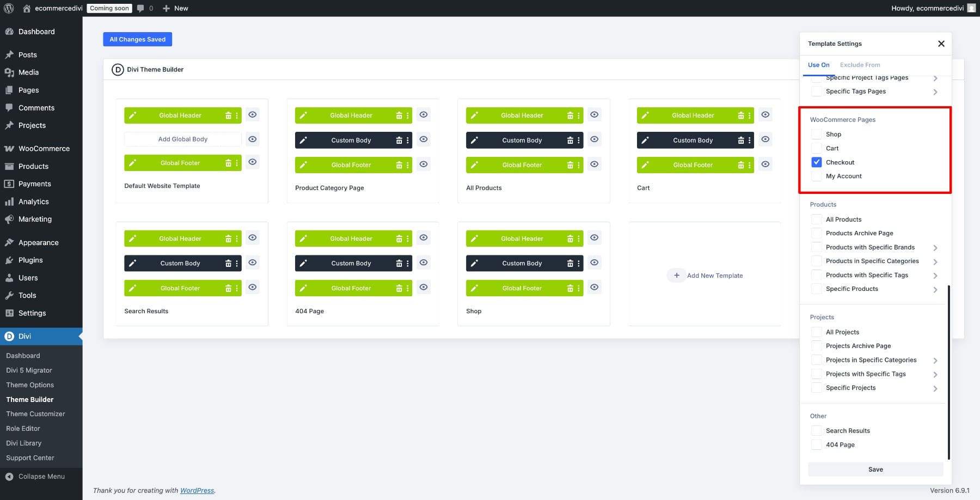Edit Custom Body of All Products template
The height and width of the screenshot is (500, 980).
click(x=474, y=141)
